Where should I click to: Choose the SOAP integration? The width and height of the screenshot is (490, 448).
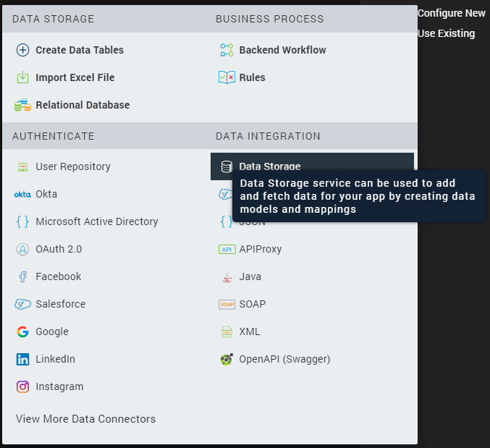[252, 304]
